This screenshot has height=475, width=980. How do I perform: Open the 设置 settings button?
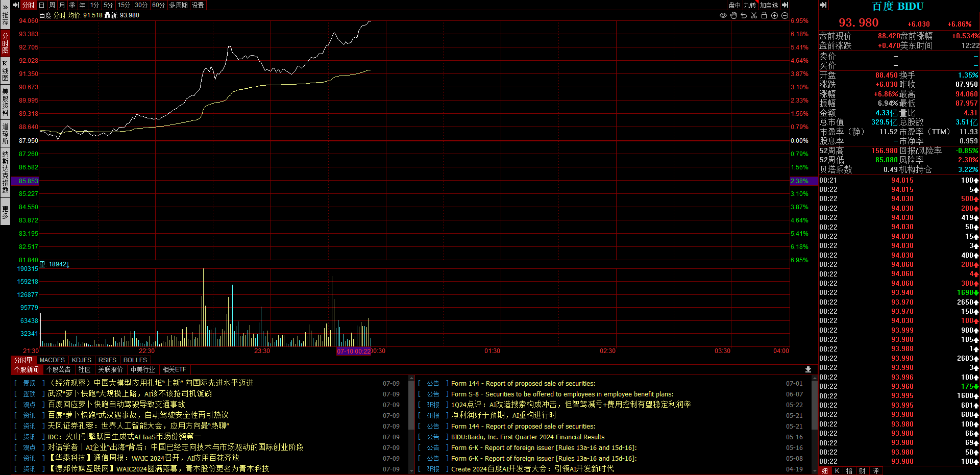pyautogui.click(x=198, y=5)
